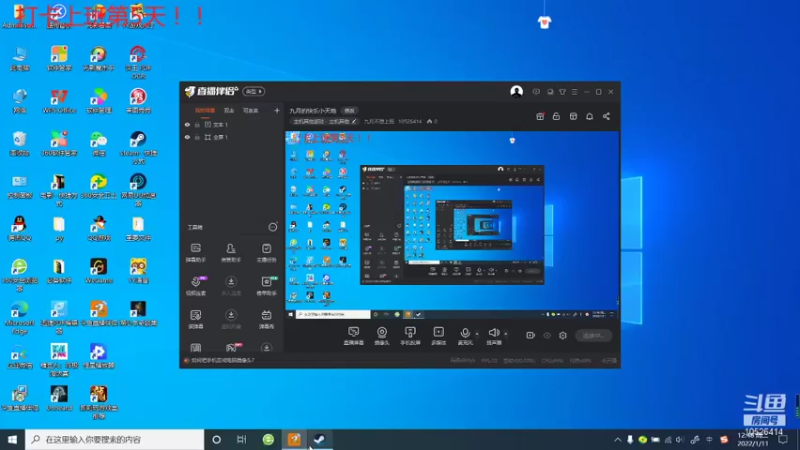Click the record video icon near settings
Screen dimensions: 800x450
530,335
